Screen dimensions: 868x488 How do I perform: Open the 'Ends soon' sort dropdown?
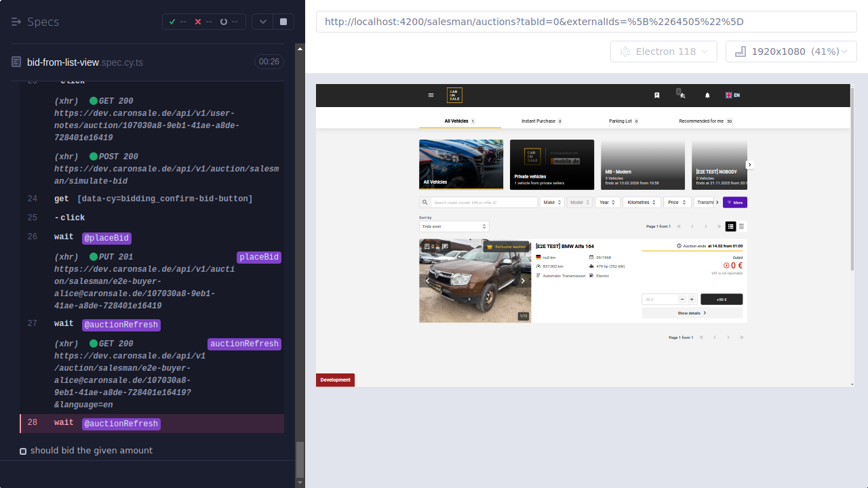point(454,226)
